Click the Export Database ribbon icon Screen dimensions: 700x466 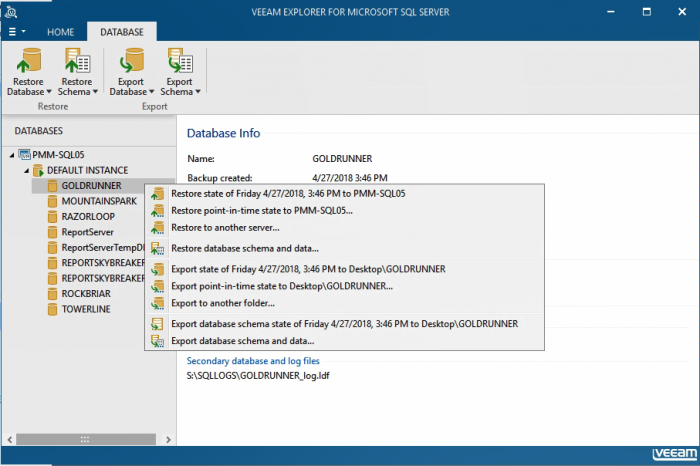point(131,60)
